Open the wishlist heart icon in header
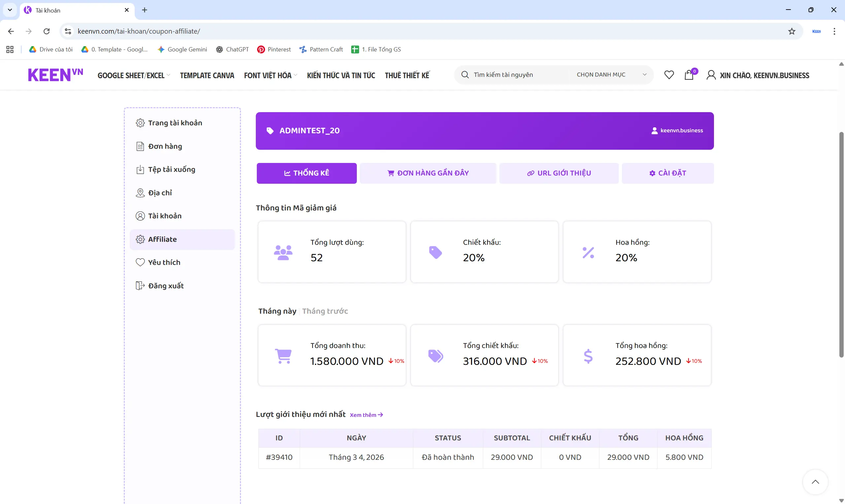This screenshot has height=504, width=845. click(x=669, y=75)
